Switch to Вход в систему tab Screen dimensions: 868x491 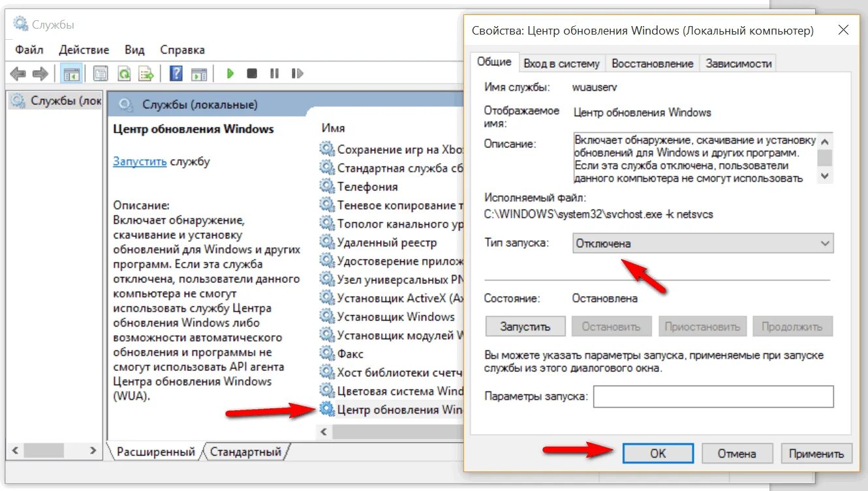pos(561,63)
